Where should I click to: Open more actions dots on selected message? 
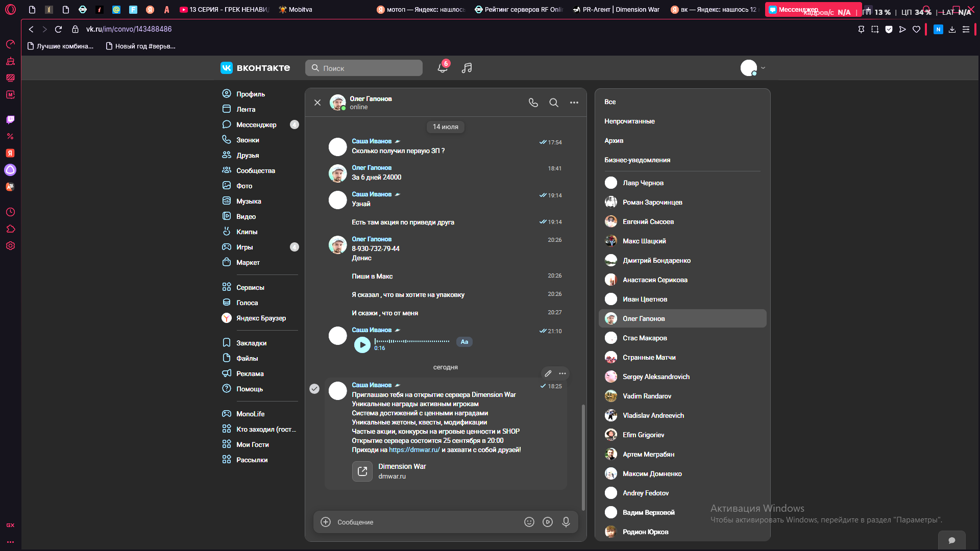562,373
